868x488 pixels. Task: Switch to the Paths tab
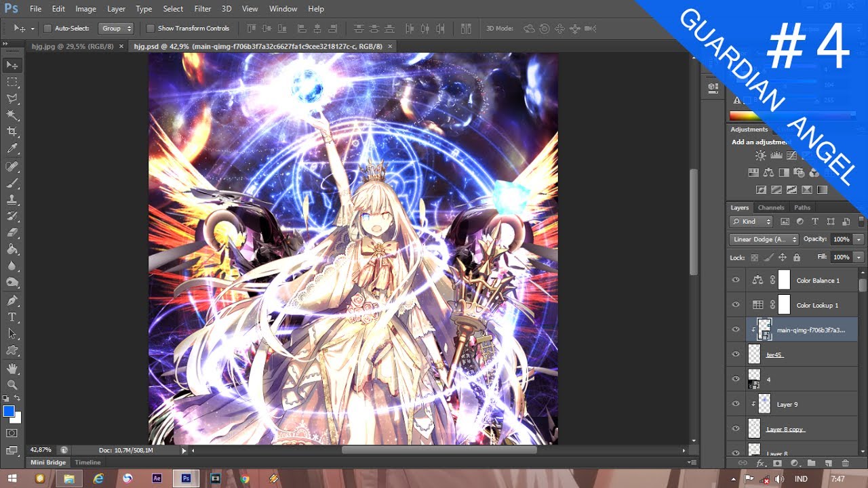click(x=802, y=207)
